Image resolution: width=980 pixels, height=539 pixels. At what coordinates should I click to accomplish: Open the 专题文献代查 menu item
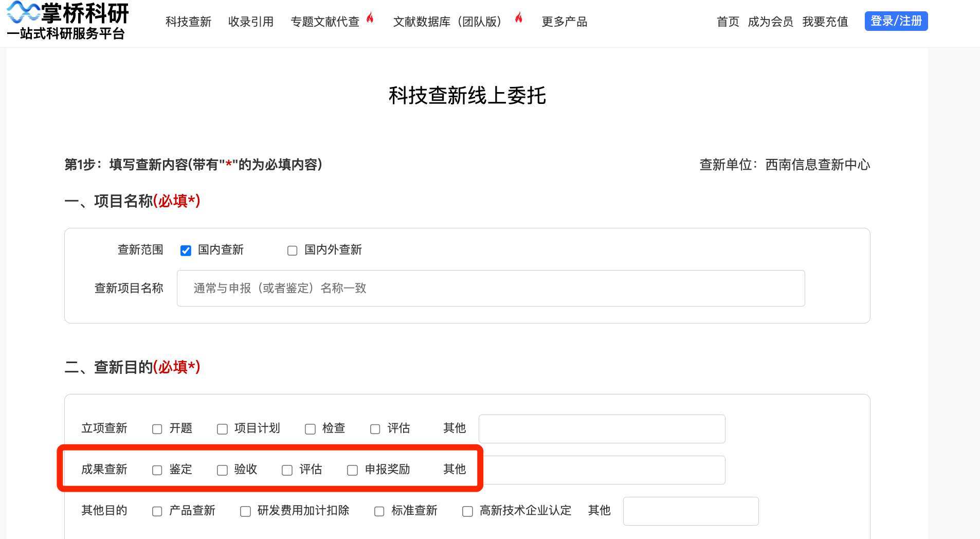(325, 22)
